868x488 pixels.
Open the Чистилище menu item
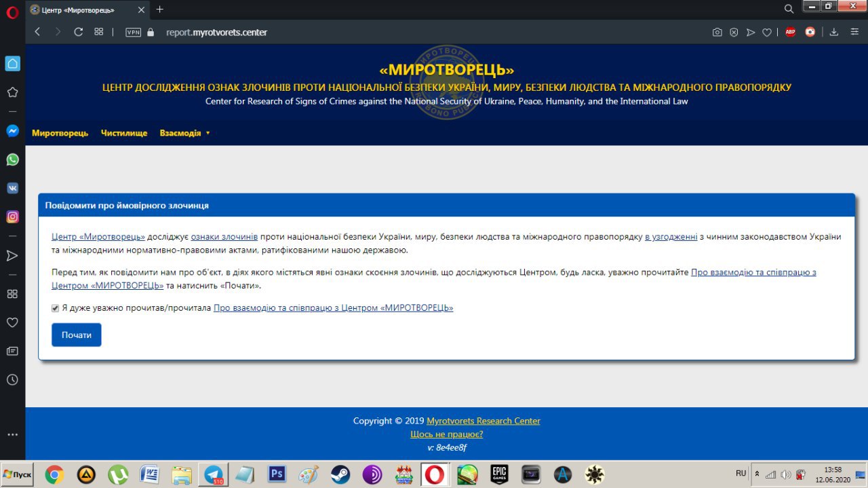124,133
